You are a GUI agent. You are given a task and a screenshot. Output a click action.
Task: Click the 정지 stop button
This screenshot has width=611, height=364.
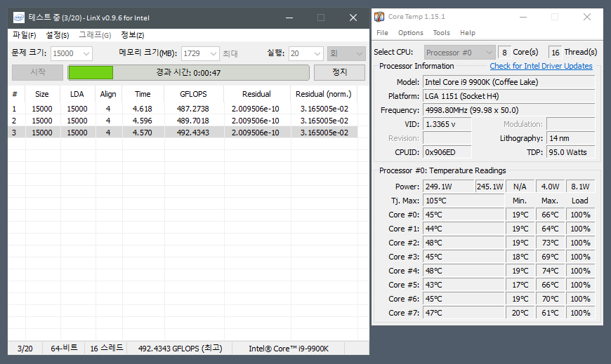339,72
